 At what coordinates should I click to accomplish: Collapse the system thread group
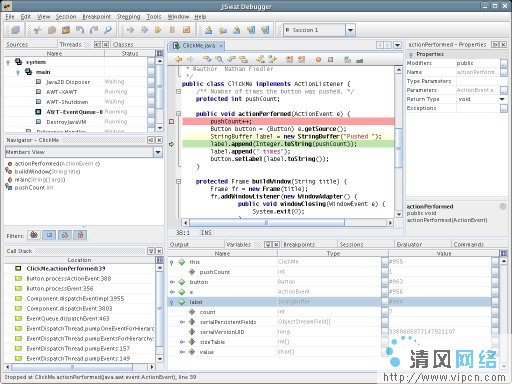coord(8,62)
